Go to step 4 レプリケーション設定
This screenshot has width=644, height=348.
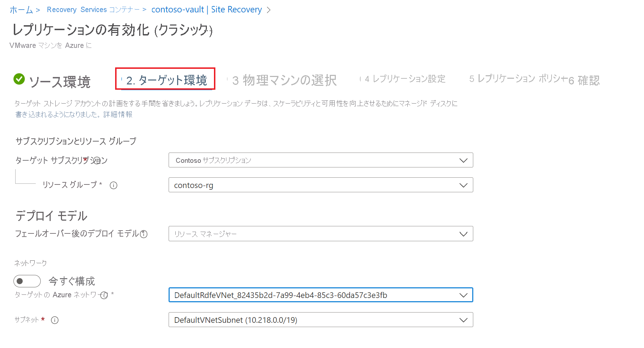click(x=405, y=79)
